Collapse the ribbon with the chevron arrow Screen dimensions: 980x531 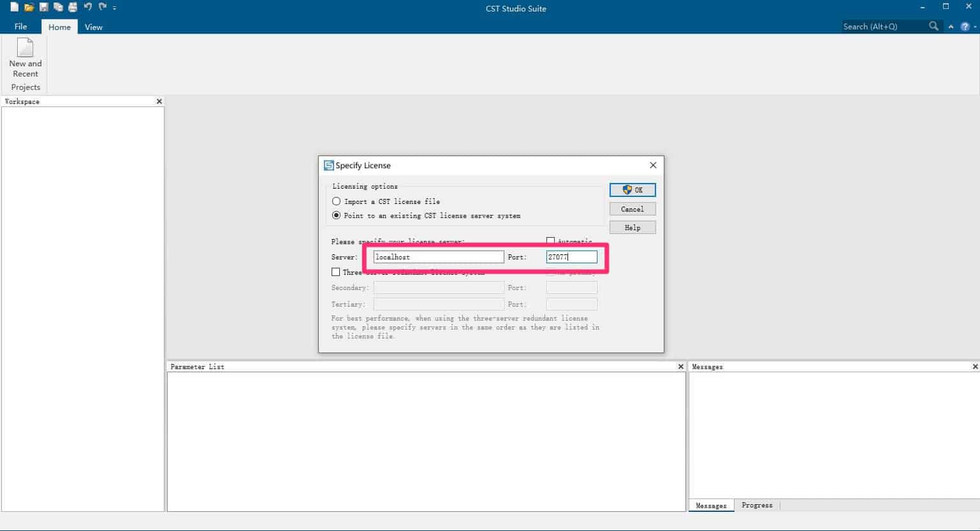(x=951, y=27)
